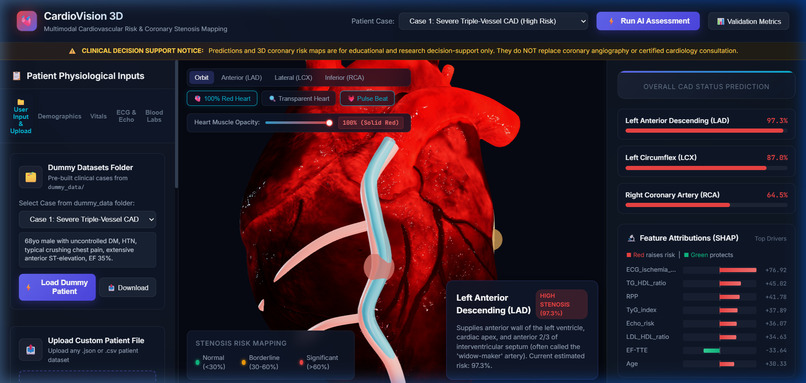Click the Right Coronary Artery (RCA) risk bar
Viewport: 806px width, 383px height.
tap(706, 205)
